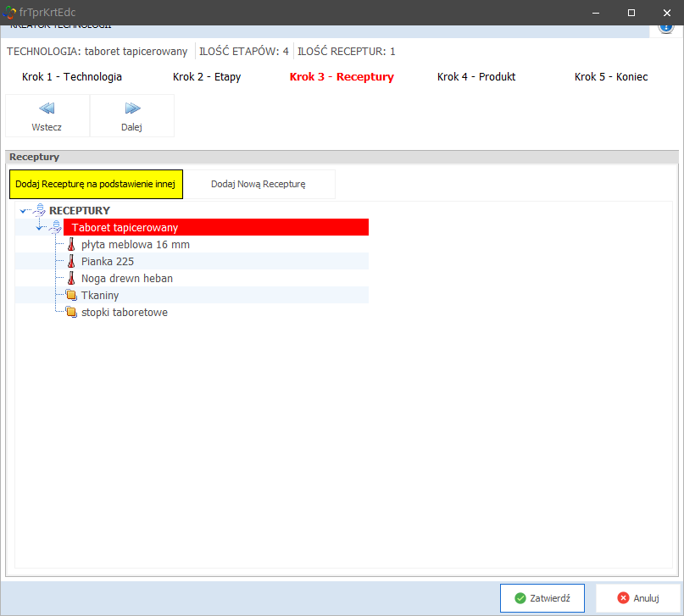Go to Krok 1 - Technologia step

(72, 76)
